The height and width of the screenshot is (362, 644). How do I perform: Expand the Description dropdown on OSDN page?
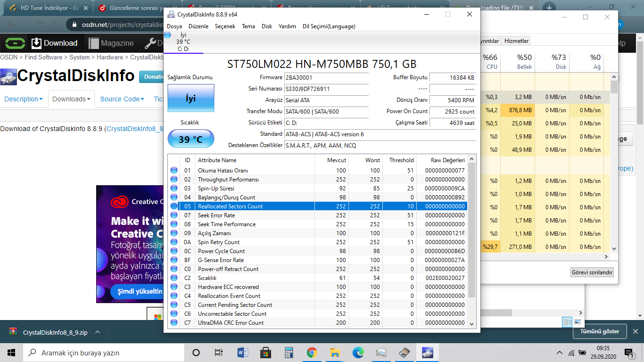point(23,99)
